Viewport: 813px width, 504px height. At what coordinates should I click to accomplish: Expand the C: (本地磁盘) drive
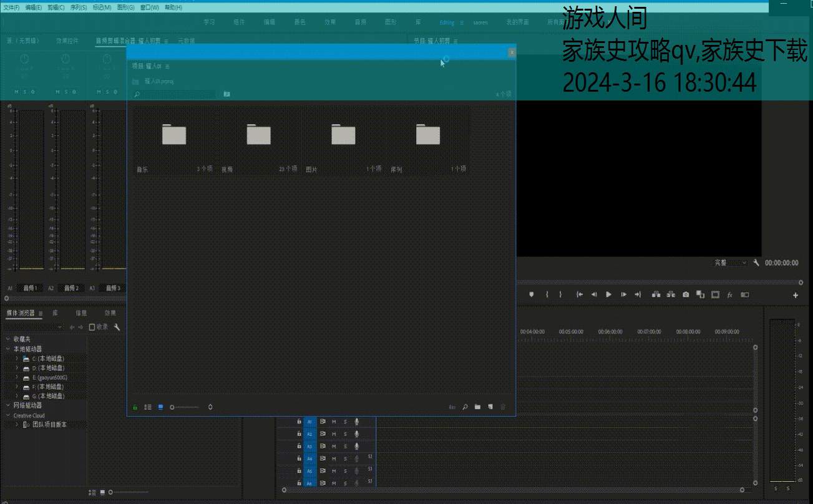point(17,359)
